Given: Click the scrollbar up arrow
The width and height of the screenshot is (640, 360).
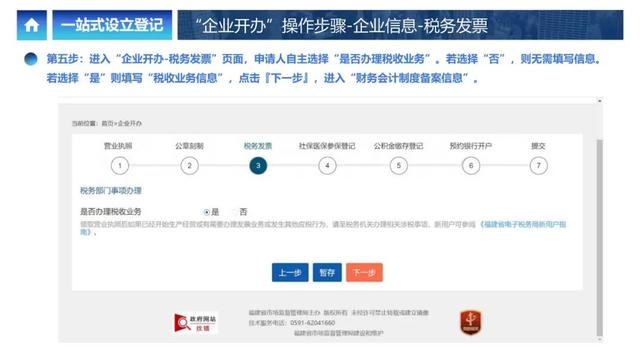Looking at the screenshot, I should pos(600,101).
